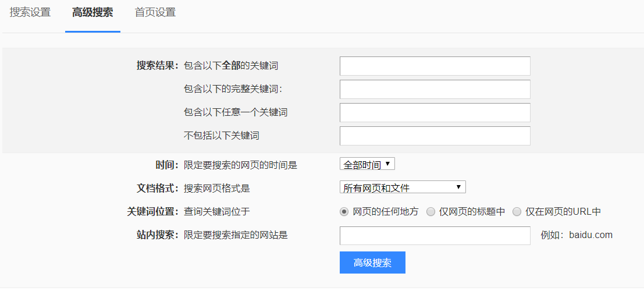
Task: Focus the 不包括以下关键词 text field
Action: [x=435, y=136]
